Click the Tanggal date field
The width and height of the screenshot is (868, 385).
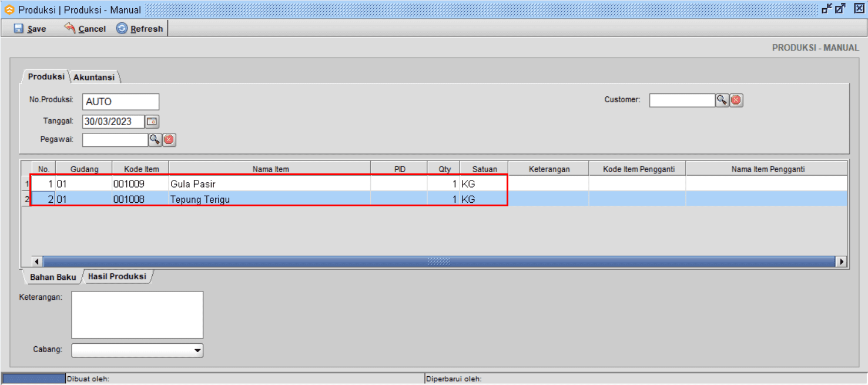pos(113,122)
